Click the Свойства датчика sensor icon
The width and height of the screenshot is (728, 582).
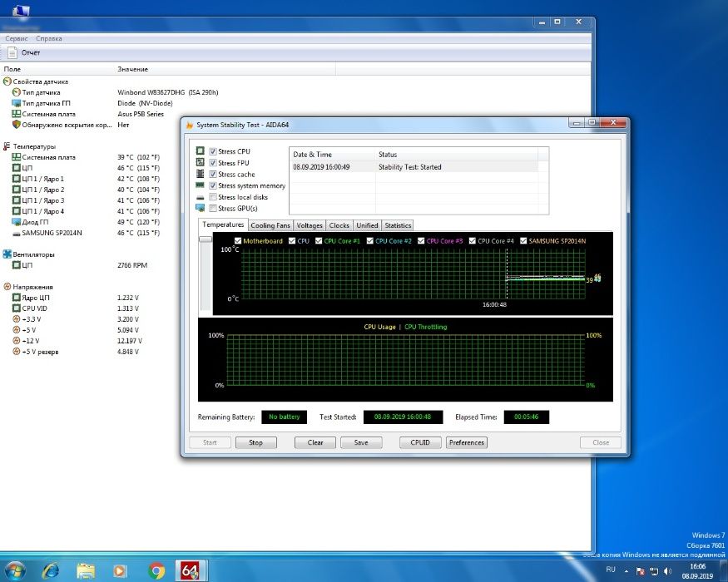(x=7, y=81)
